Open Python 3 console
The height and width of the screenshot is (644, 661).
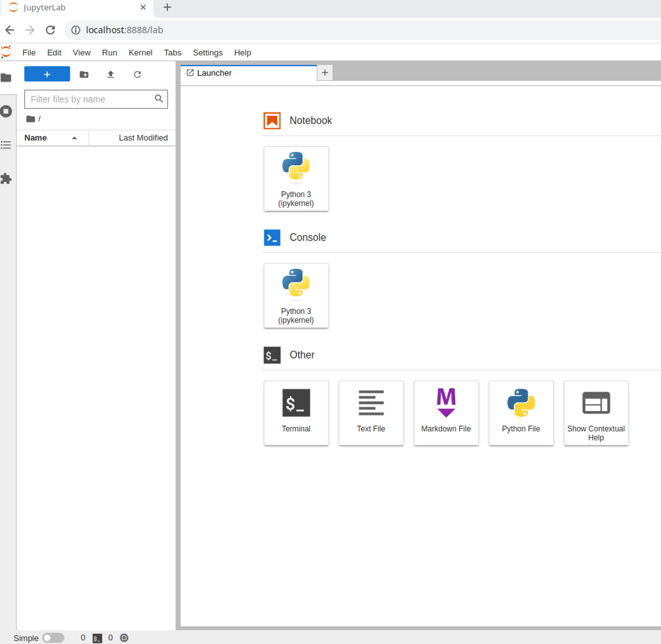coord(296,295)
